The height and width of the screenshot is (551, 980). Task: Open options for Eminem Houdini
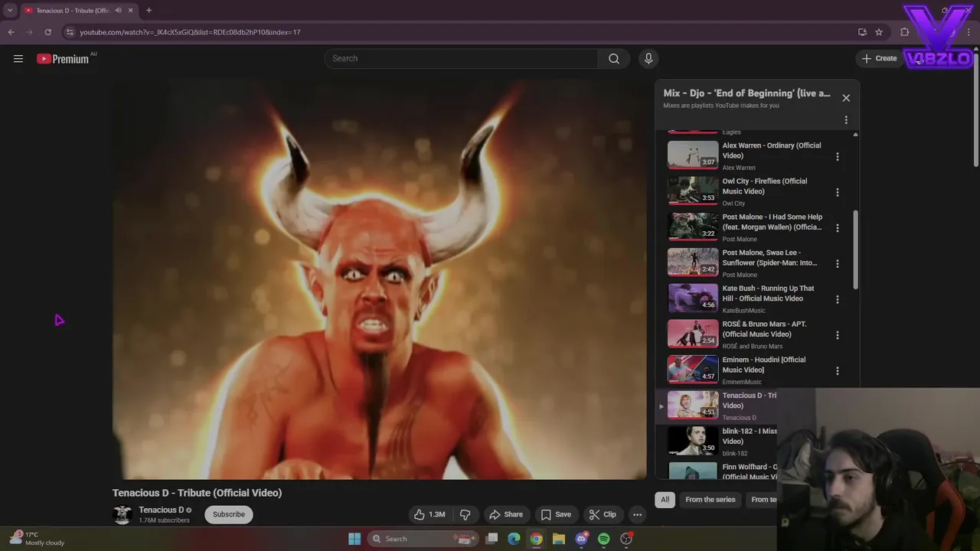837,370
